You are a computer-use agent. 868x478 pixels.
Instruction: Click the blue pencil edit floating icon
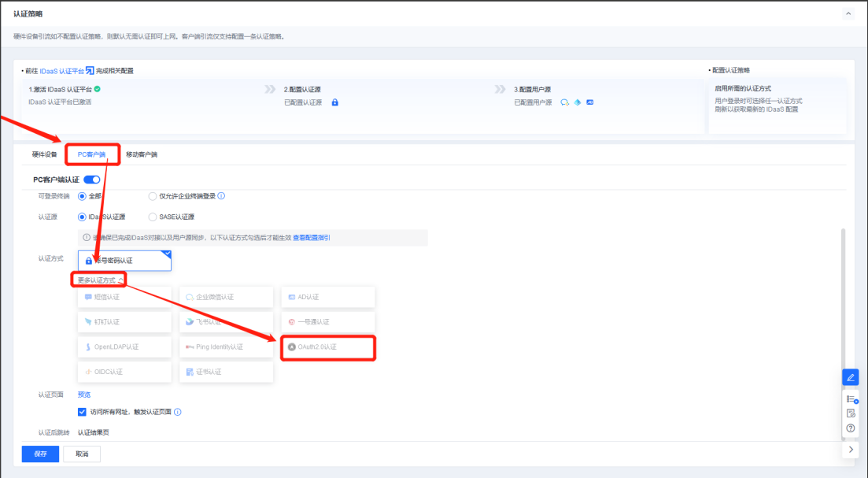click(850, 377)
